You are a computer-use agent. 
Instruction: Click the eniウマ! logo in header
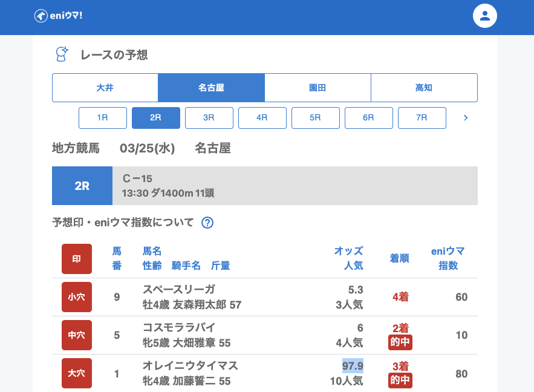point(58,16)
